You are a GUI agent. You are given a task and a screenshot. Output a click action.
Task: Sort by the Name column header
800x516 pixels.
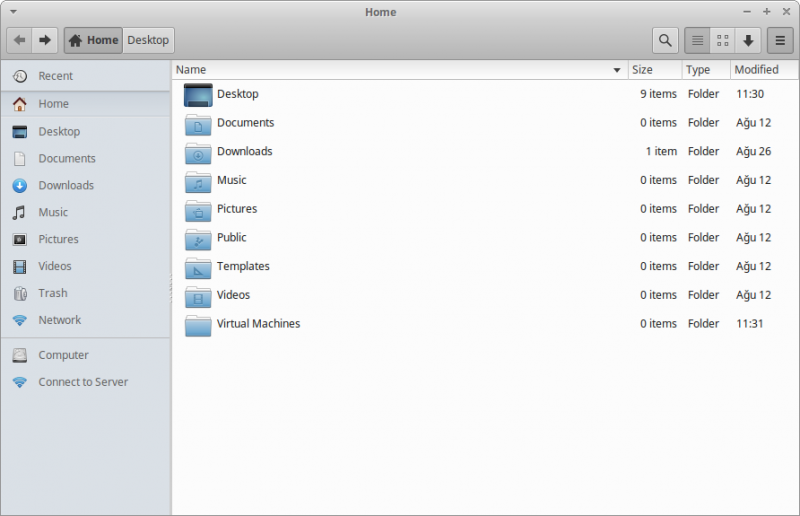399,70
